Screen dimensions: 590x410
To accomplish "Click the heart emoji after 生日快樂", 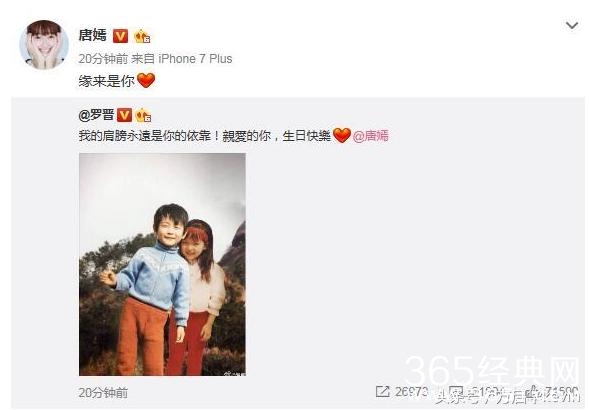I will point(342,135).
